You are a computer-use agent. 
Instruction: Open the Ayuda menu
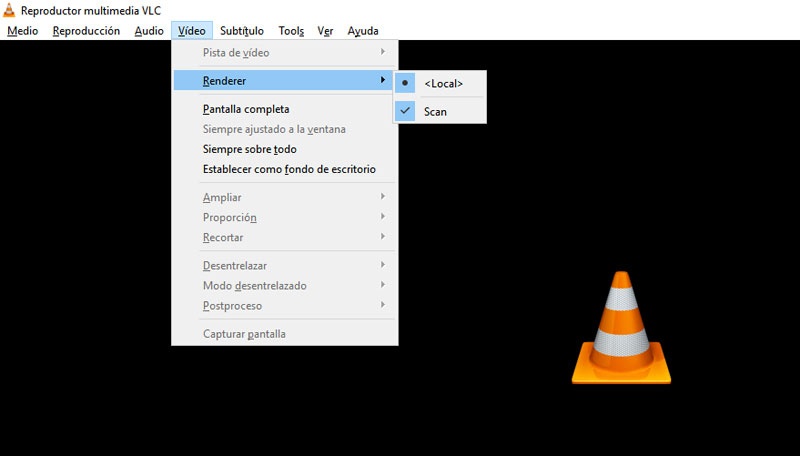[363, 31]
